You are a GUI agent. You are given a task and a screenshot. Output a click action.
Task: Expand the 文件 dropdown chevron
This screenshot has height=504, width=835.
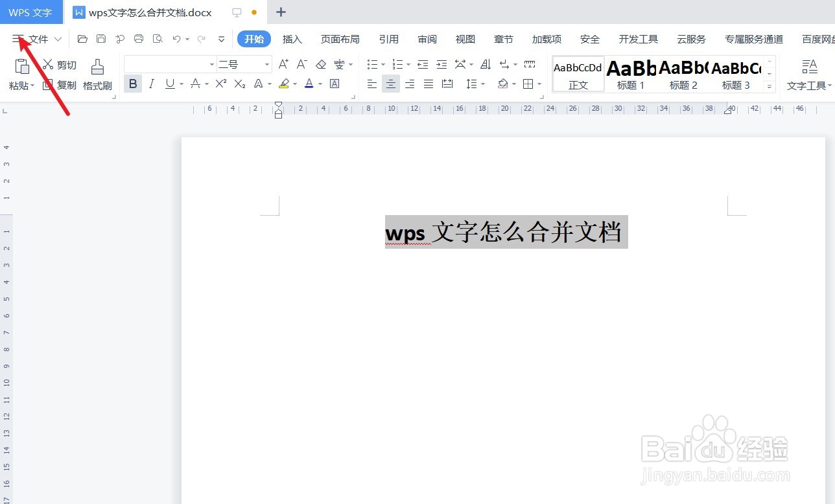pos(58,39)
